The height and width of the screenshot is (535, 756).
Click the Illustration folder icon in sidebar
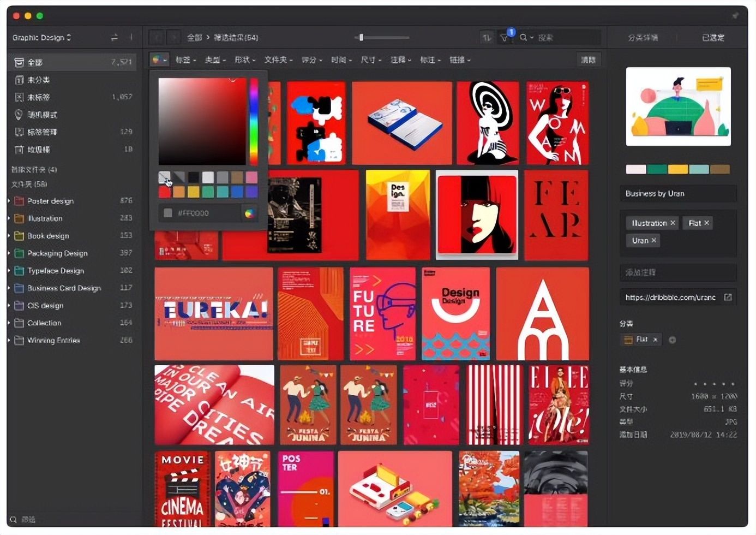pyautogui.click(x=19, y=218)
